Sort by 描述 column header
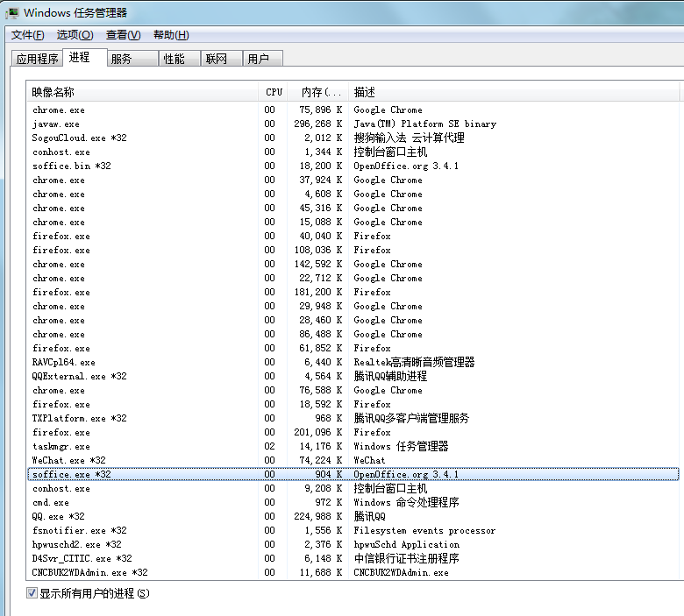Viewport: 684px width, 616px height. point(516,92)
